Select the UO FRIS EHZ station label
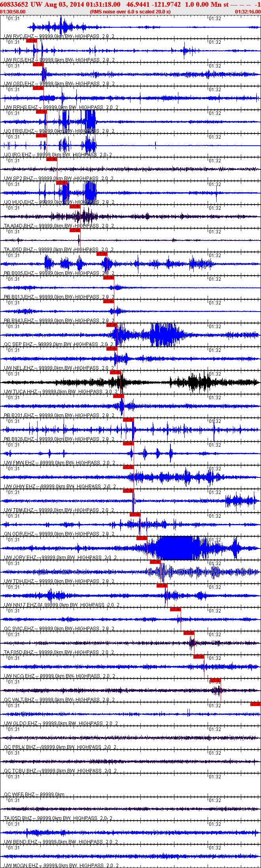The image size is (261, 868). coord(59,131)
